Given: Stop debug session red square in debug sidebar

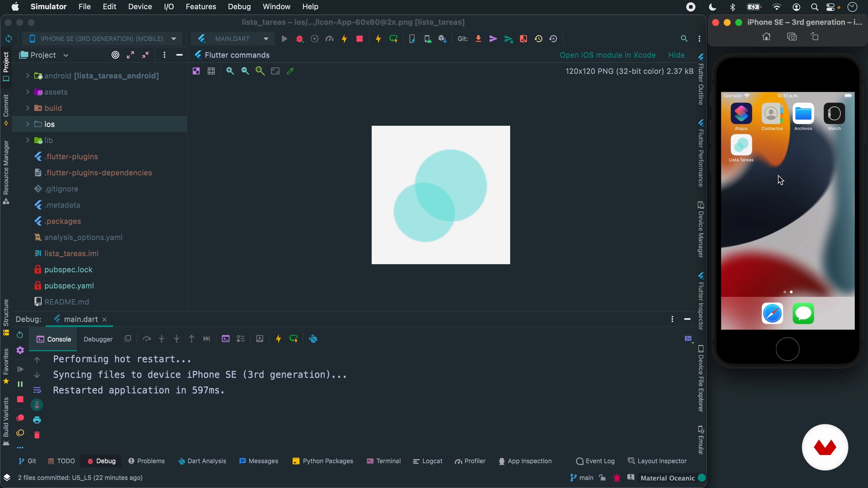Looking at the screenshot, I should [x=20, y=399].
